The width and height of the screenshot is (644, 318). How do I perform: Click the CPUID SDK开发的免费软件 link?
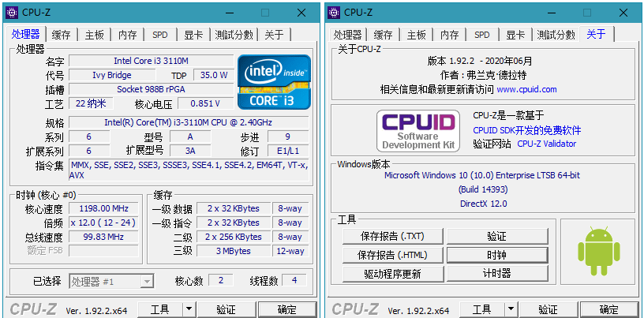pos(527,131)
